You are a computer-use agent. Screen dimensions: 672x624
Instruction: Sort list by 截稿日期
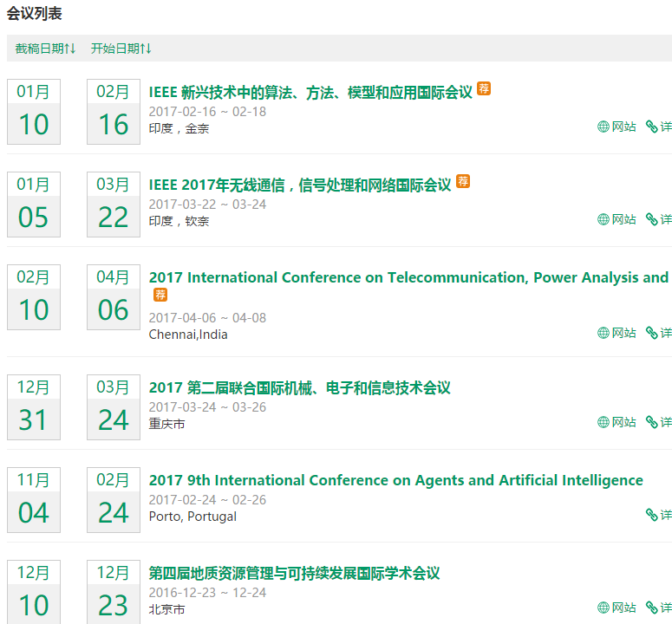[x=45, y=49]
